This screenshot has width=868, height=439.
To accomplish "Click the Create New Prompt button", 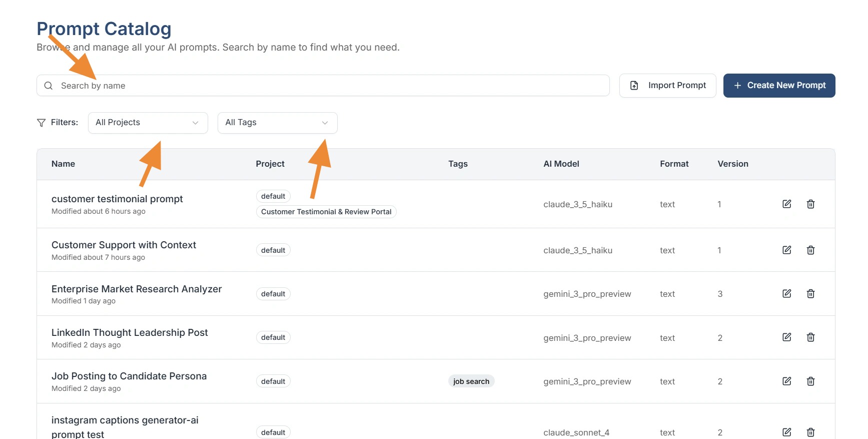I will (x=779, y=86).
